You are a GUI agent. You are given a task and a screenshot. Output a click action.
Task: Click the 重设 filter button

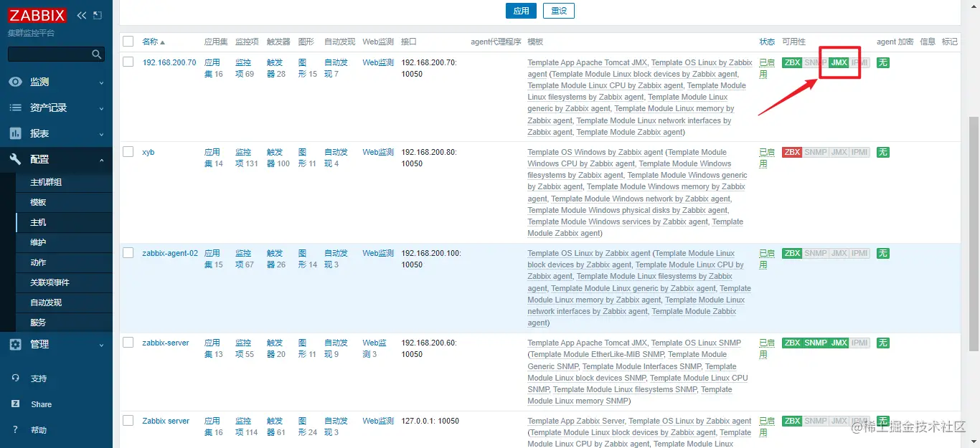point(559,11)
